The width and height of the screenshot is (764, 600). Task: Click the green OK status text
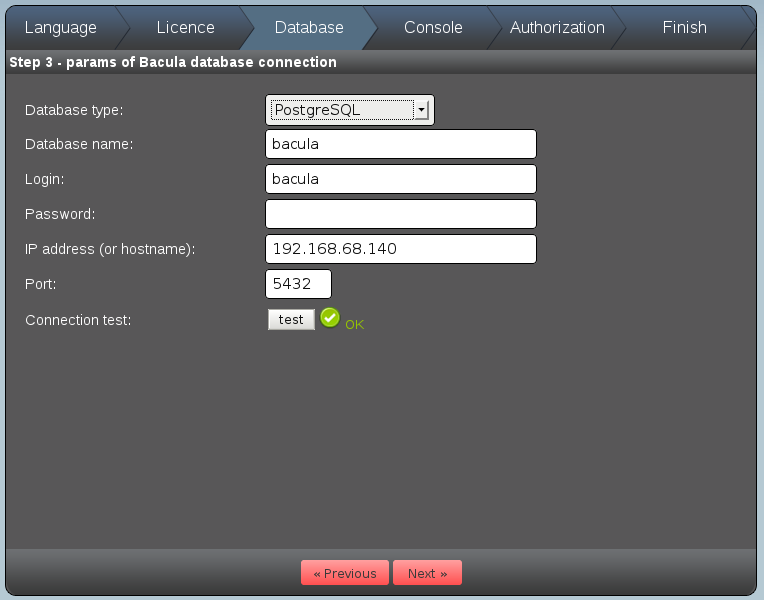pyautogui.click(x=354, y=325)
